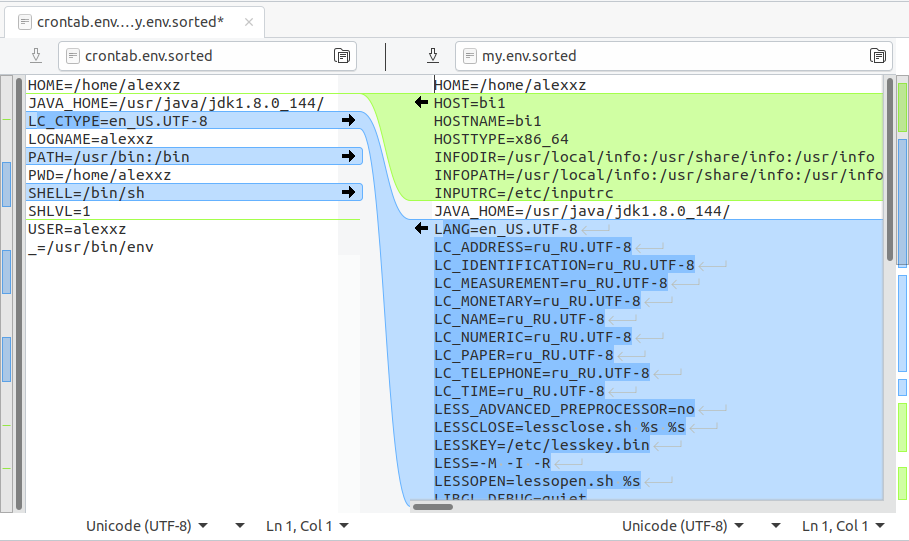
Task: Click the crontab.env.sorted file chooser field
Action: [x=207, y=56]
